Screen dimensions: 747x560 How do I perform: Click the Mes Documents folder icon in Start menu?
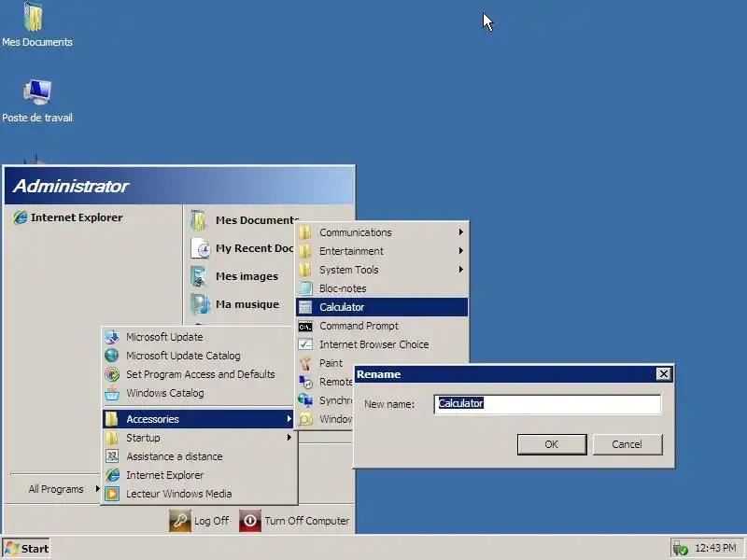(199, 220)
